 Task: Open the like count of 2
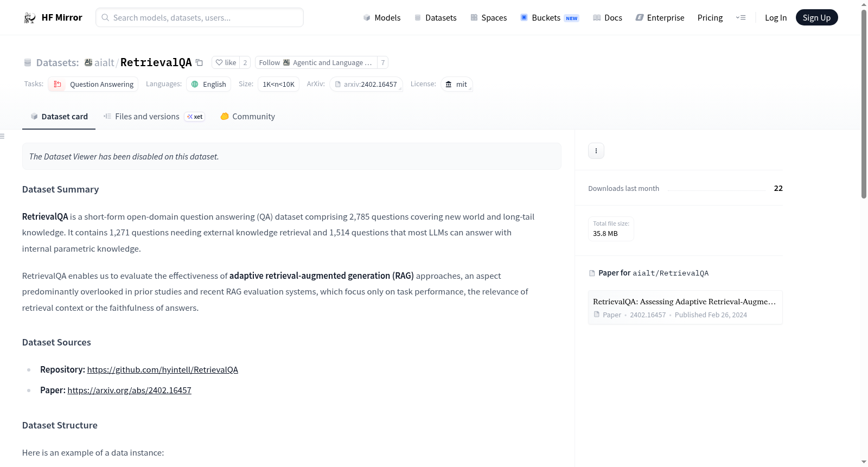point(245,62)
